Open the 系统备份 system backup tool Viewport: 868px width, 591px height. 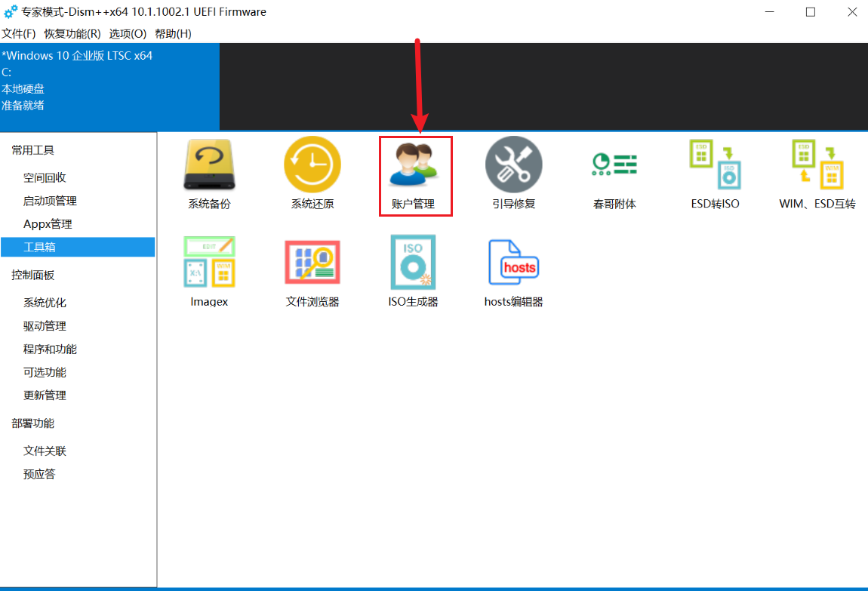coord(209,173)
